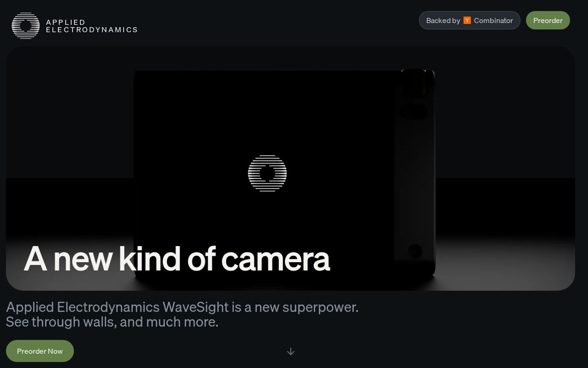Click the Applied Electrodynamics wordmark text
Viewport: 588px width, 368px height.
pyautogui.click(x=92, y=26)
